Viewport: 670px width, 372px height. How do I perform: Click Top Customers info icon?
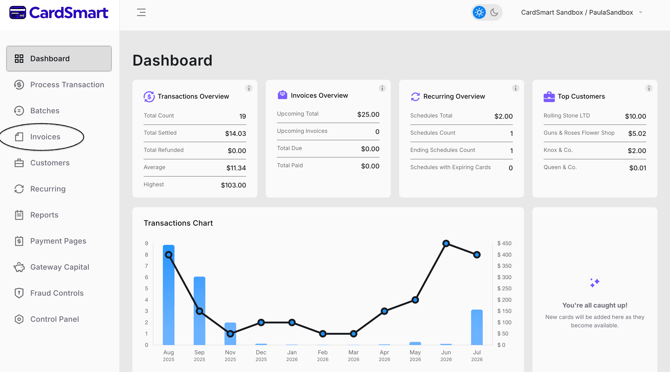(x=649, y=88)
